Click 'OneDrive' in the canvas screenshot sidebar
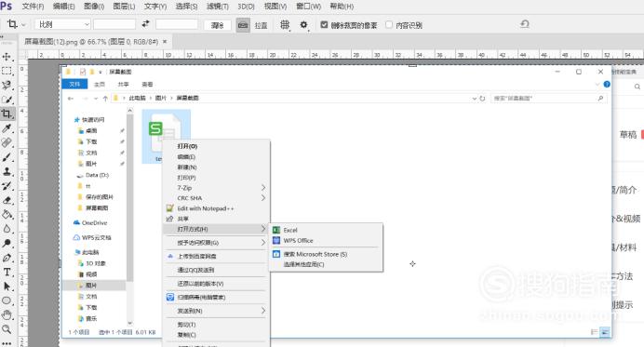Screen dimensions: 644x347 (x=95, y=222)
